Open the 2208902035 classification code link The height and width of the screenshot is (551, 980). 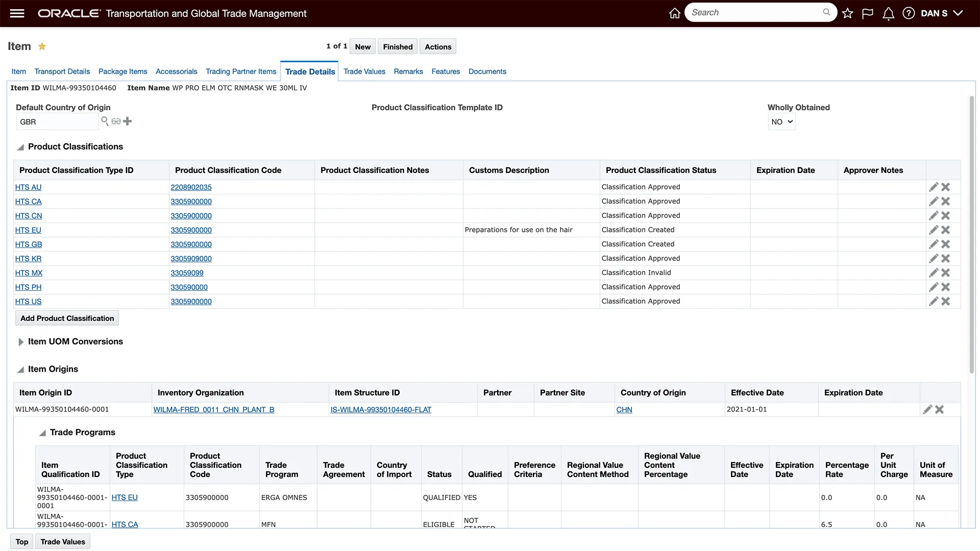[191, 187]
